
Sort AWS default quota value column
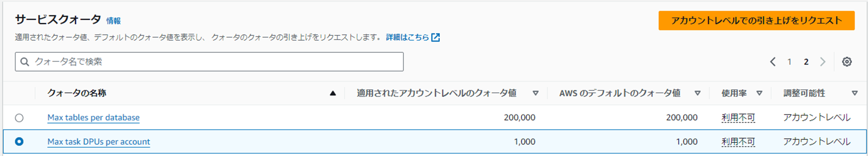(x=697, y=93)
